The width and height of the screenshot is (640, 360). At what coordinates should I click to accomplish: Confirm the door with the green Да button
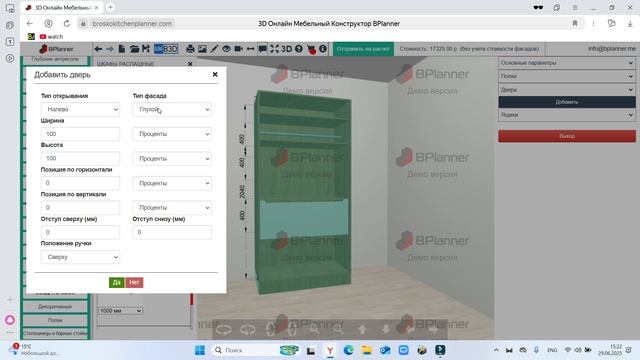click(x=116, y=282)
